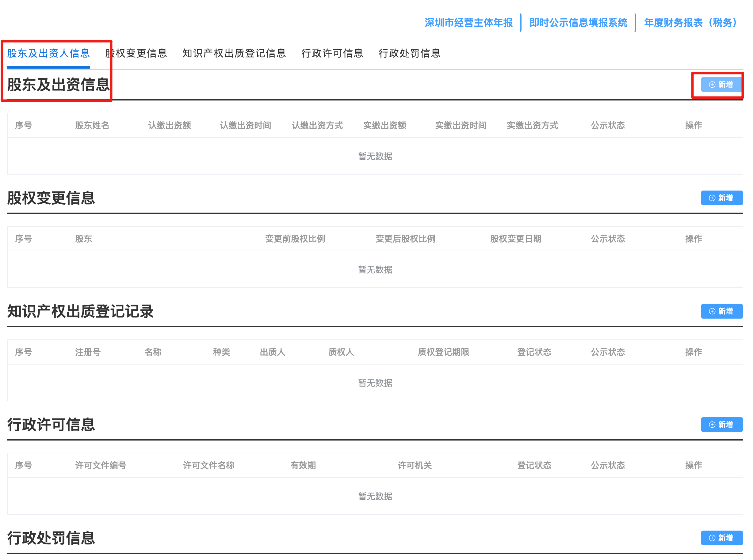753x560 pixels.
Task: Click 实缴出资额 column header
Action: [x=385, y=125]
